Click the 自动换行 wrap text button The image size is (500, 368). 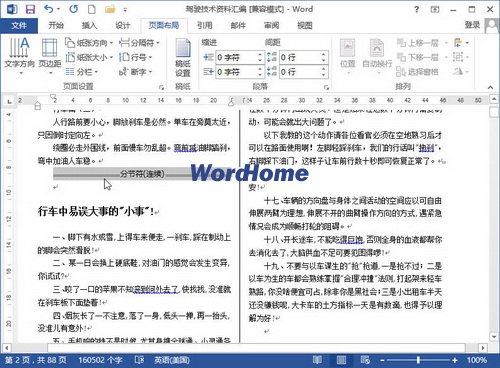[x=377, y=56]
